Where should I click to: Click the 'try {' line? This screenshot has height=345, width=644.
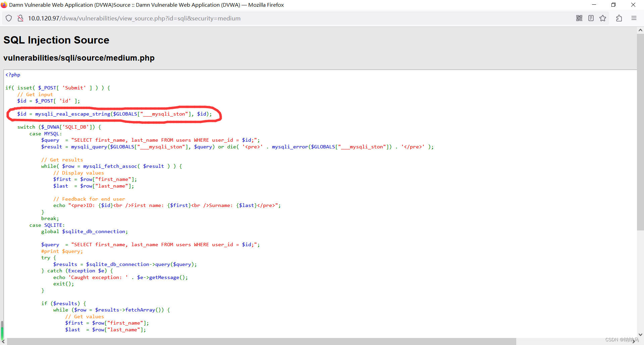click(x=49, y=258)
